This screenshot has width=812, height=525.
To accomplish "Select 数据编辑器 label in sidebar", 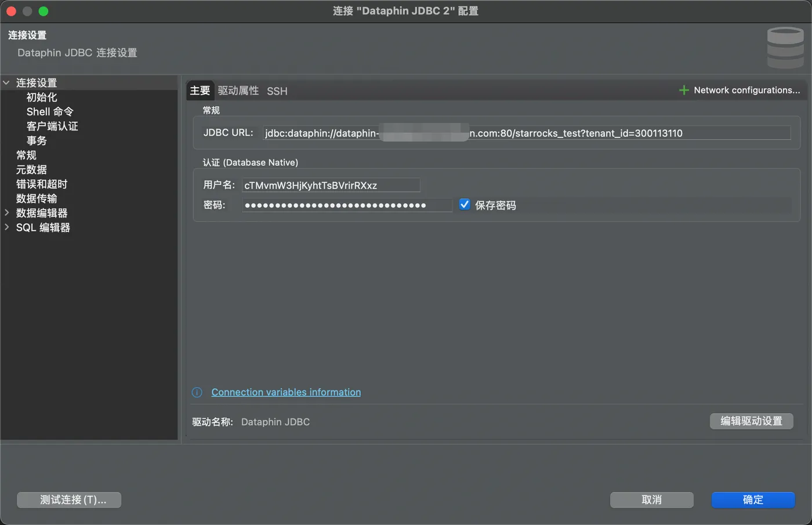I will pyautogui.click(x=42, y=213).
